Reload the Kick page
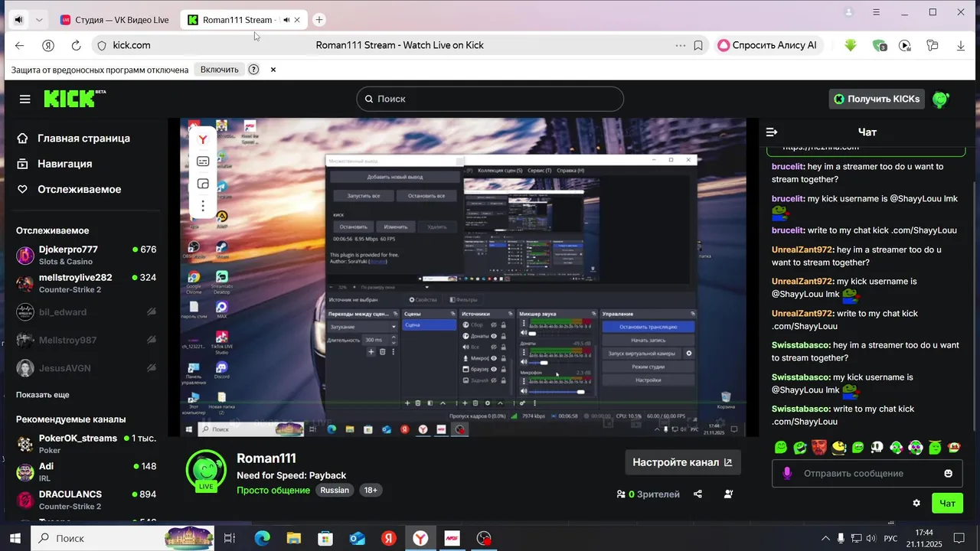The width and height of the screenshot is (980, 551). (x=76, y=45)
